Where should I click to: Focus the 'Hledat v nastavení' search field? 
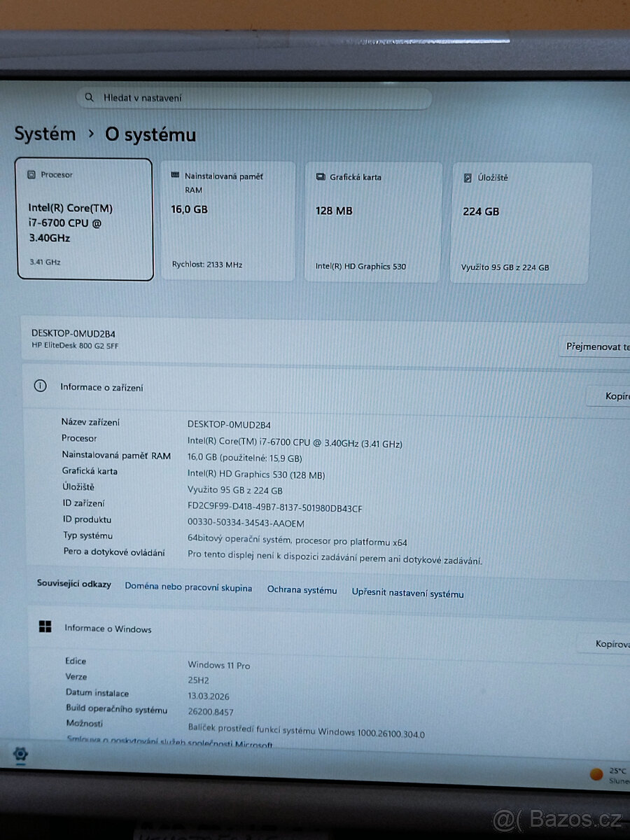coord(254,98)
